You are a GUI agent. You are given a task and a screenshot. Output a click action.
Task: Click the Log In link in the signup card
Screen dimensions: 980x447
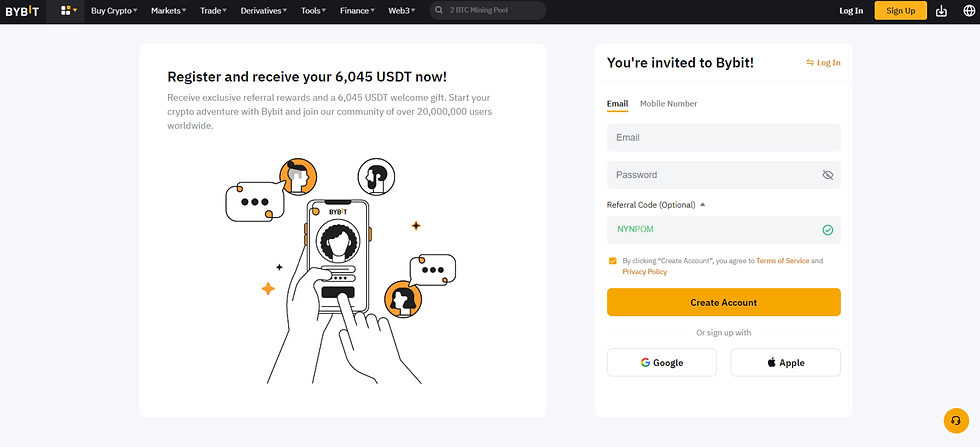[828, 63]
